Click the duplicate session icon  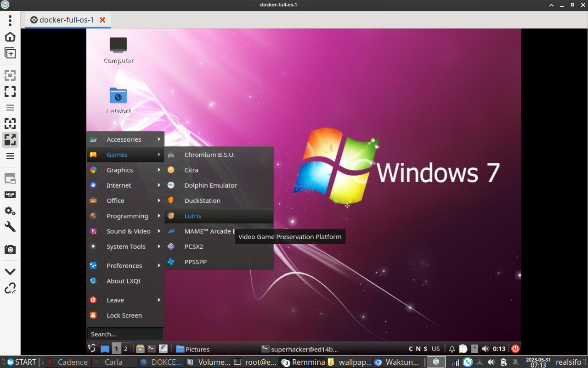point(10,53)
